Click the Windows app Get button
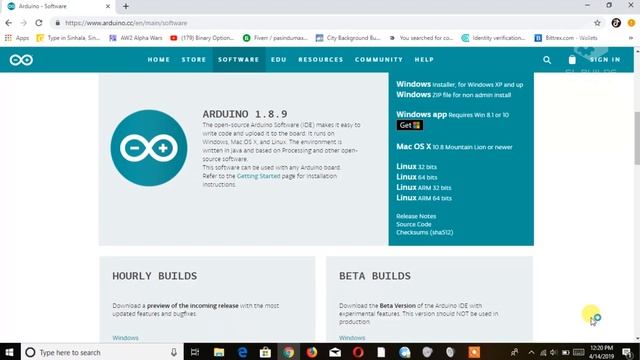This screenshot has width=640, height=360. click(409, 125)
